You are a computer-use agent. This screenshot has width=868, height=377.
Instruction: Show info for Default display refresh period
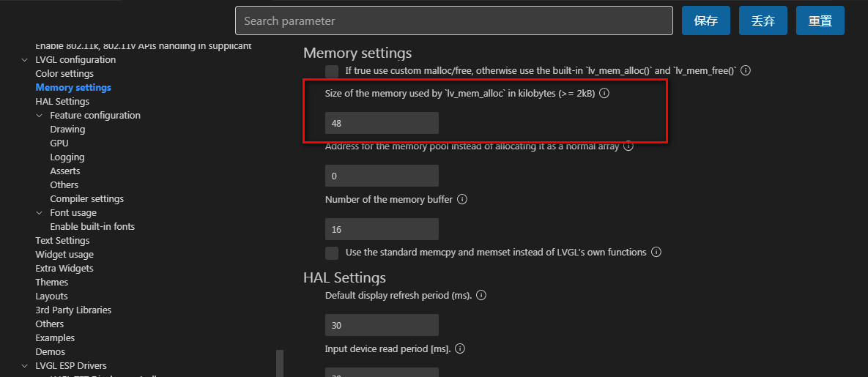click(481, 296)
